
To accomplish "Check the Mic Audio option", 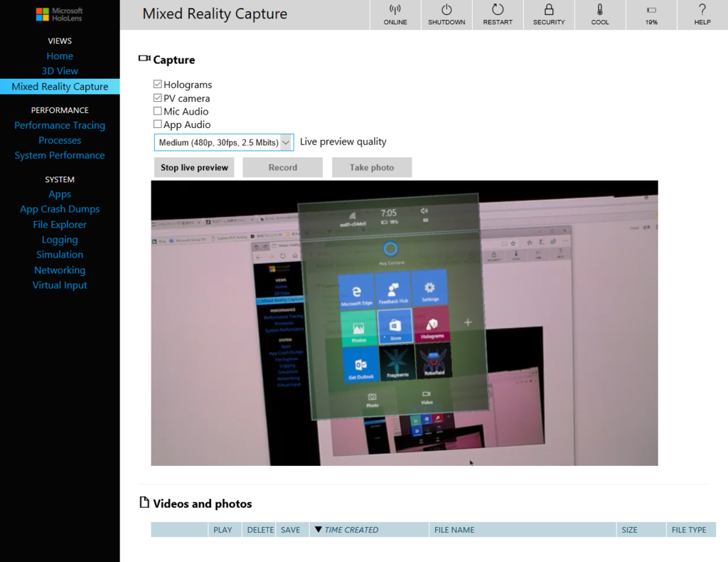I will coord(157,111).
